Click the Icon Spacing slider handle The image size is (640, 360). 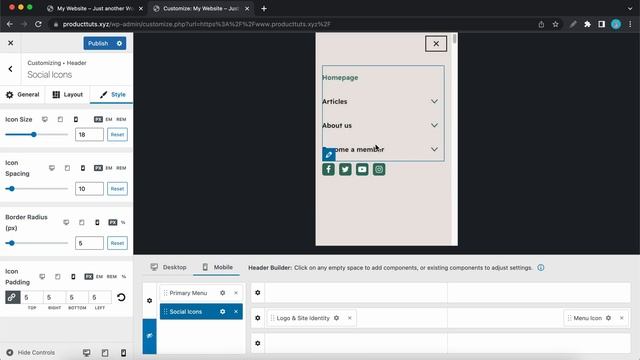(12, 189)
